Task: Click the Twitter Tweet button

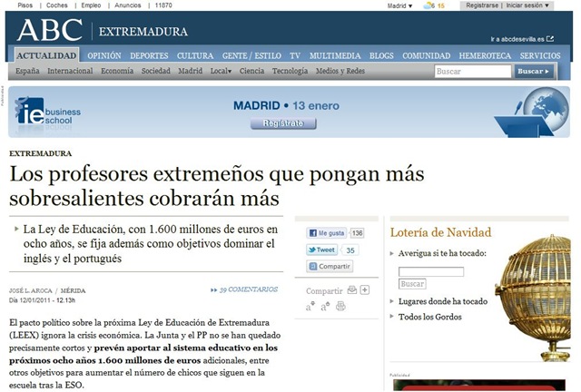Action: (x=322, y=250)
